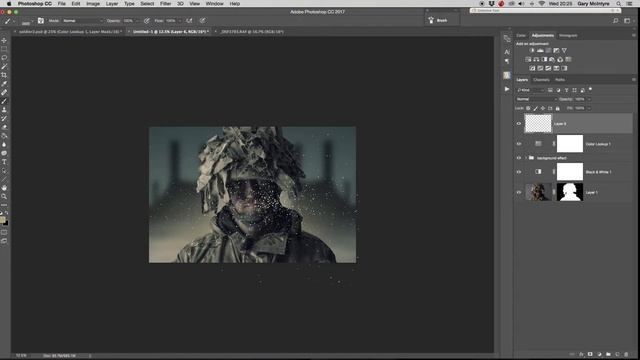Viewport: 640px width, 360px height.
Task: Select the Dodge tool
Action: click(x=4, y=153)
